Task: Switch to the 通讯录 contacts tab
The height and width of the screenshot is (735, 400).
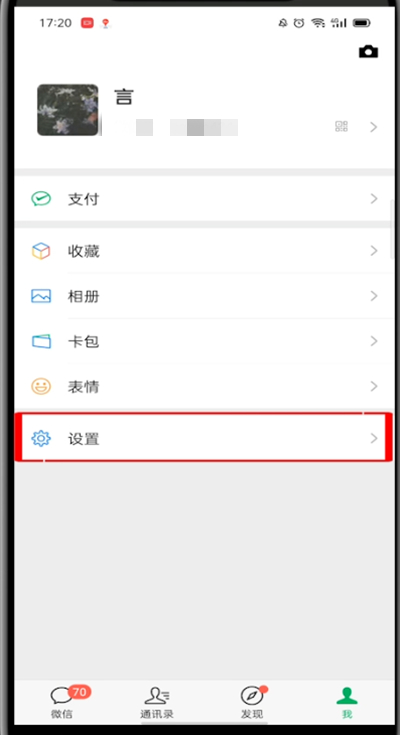Action: tap(157, 702)
